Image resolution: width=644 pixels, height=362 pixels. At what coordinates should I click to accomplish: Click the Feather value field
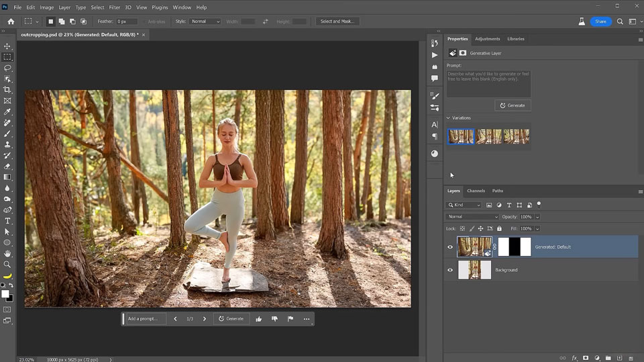(x=127, y=21)
